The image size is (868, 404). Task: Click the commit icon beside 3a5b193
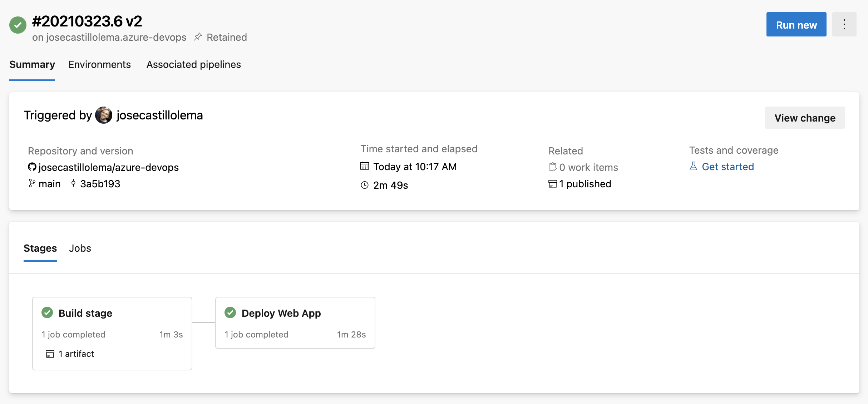[x=73, y=183]
